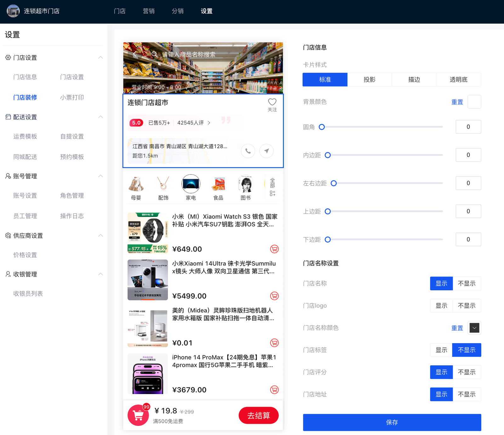The height and width of the screenshot is (435, 504).
Task: Set 门店标签 to 显示
Action: pyautogui.click(x=441, y=350)
